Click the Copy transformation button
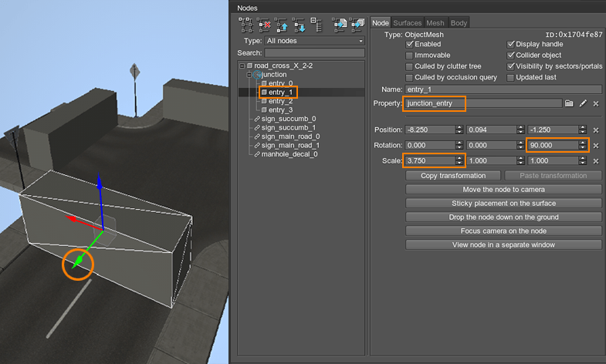Image resolution: width=606 pixels, height=364 pixels. [452, 175]
